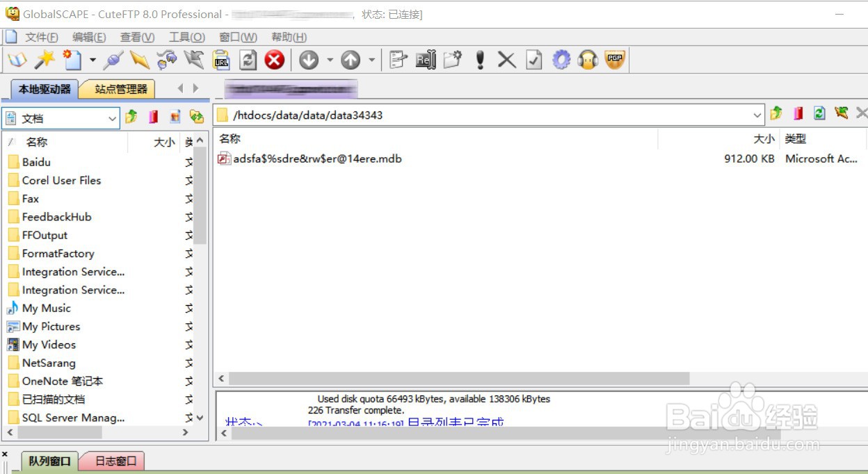The image size is (868, 474).
Task: Open the 查看(V) menu
Action: pos(137,37)
